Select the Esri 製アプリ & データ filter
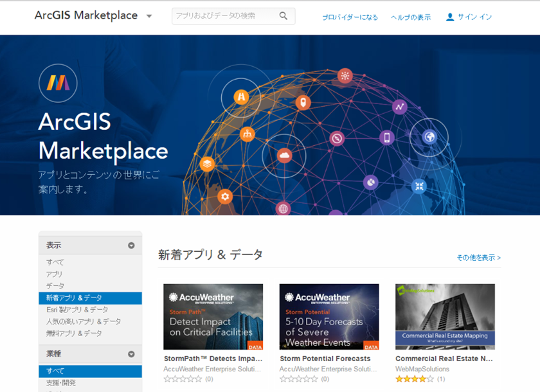Viewport: 540px width, 392px height. (77, 310)
